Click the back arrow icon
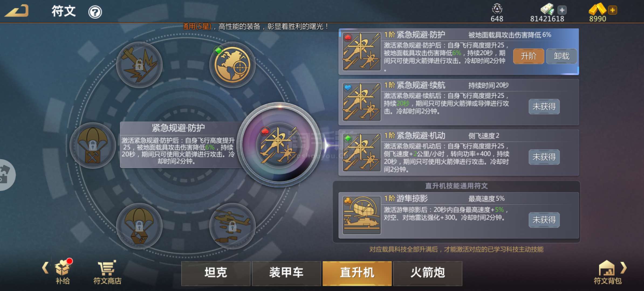 pyautogui.click(x=17, y=11)
